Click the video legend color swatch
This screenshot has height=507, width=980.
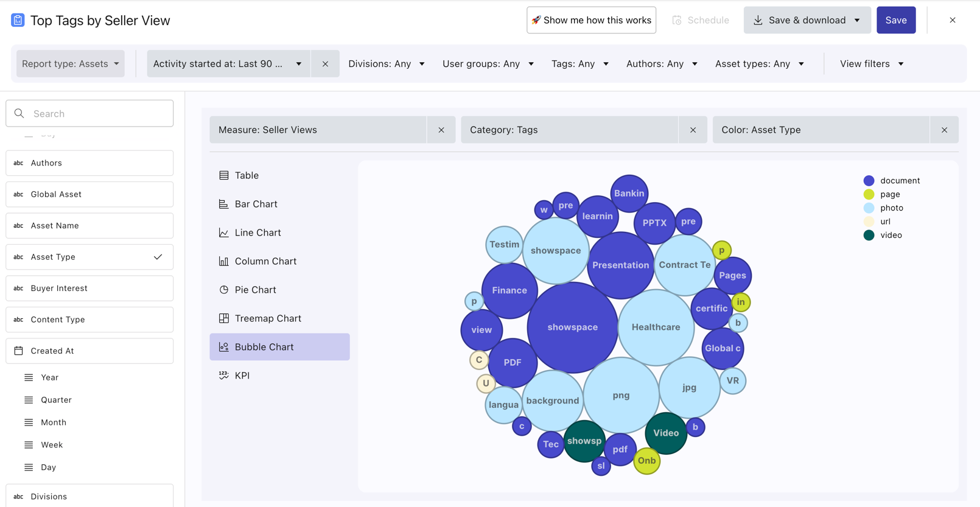(869, 235)
